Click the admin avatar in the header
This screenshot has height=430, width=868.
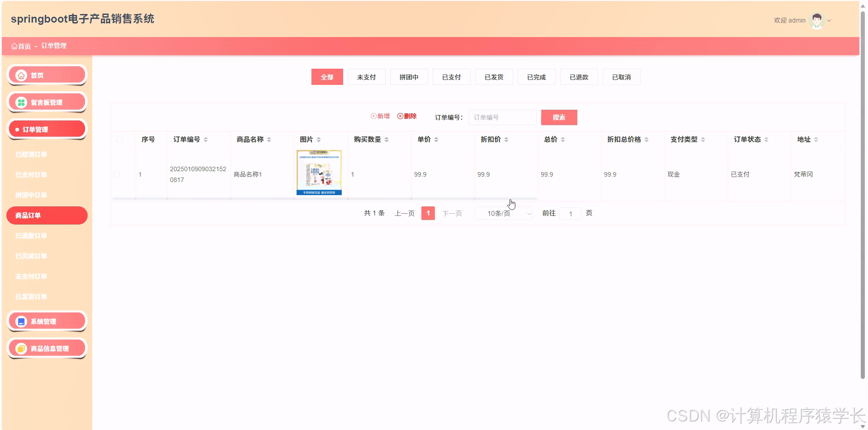pos(816,19)
